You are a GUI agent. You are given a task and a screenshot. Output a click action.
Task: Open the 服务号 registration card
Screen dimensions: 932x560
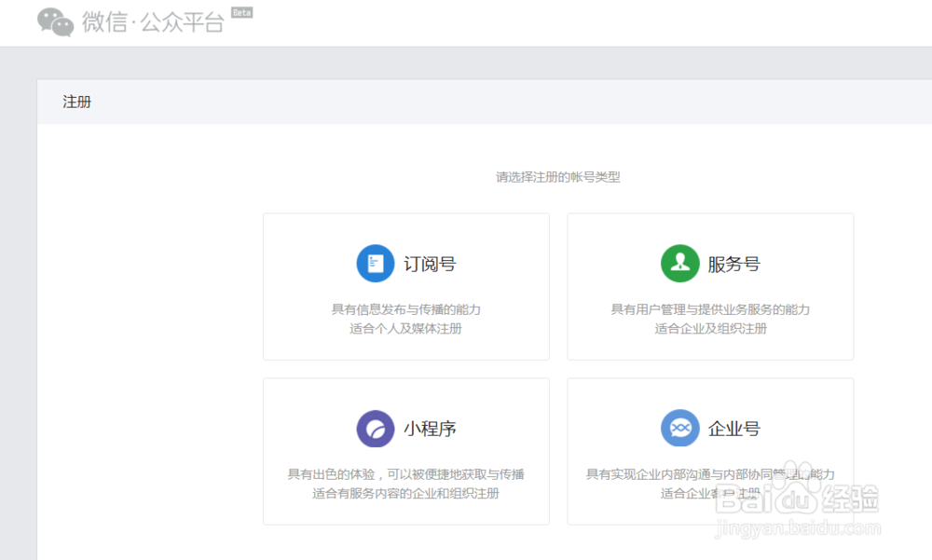point(710,285)
